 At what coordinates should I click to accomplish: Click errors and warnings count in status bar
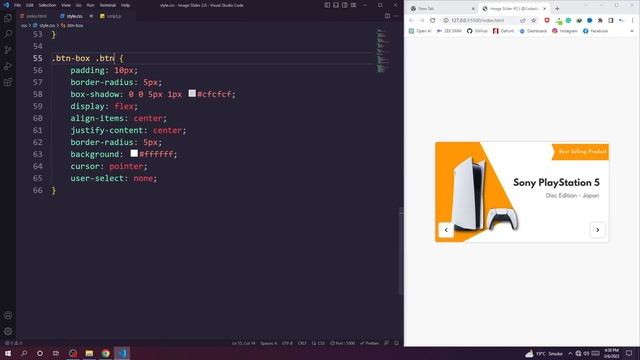tap(13, 343)
